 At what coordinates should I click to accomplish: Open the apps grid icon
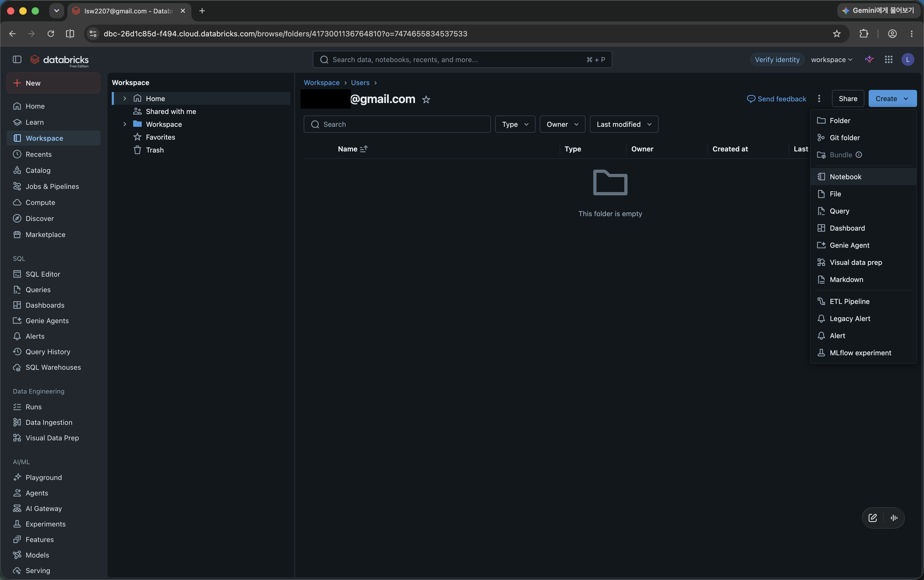pos(888,59)
